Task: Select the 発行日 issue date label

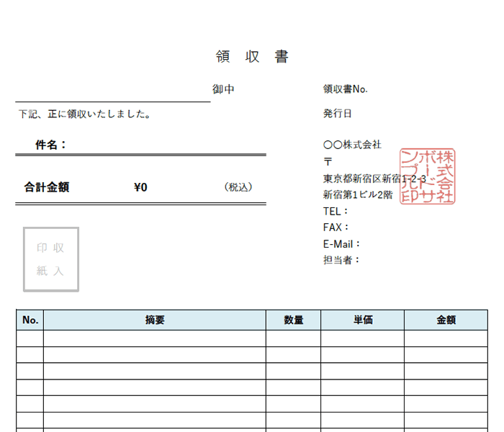Action: 337,114
